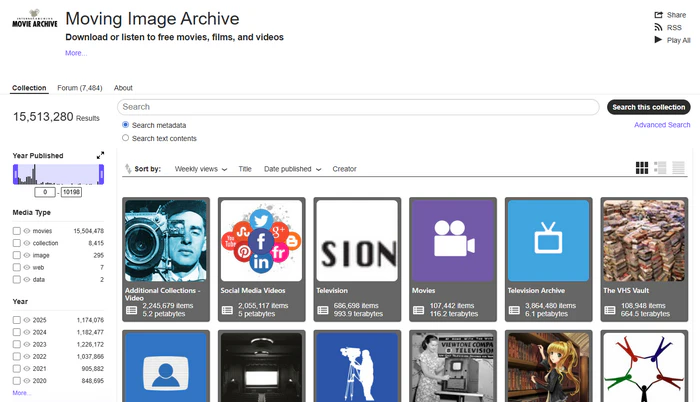Click More link under collection description
Image resolution: width=700 pixels, height=402 pixels.
(x=76, y=53)
